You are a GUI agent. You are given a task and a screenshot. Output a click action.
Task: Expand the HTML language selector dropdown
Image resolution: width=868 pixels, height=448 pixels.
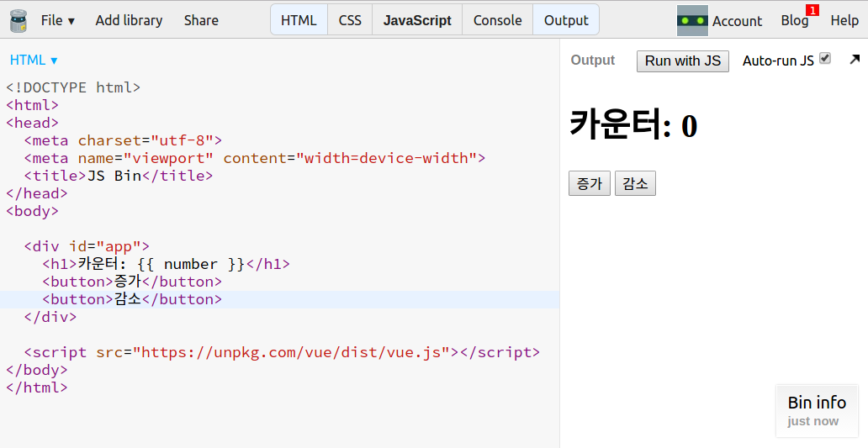pos(34,61)
